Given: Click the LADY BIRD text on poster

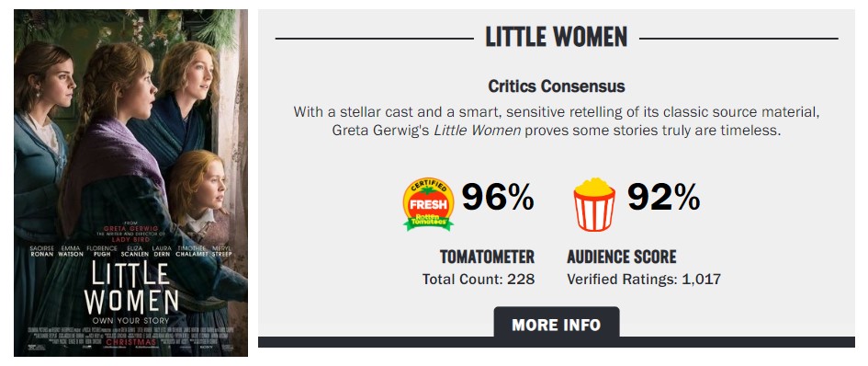Looking at the screenshot, I should [131, 239].
